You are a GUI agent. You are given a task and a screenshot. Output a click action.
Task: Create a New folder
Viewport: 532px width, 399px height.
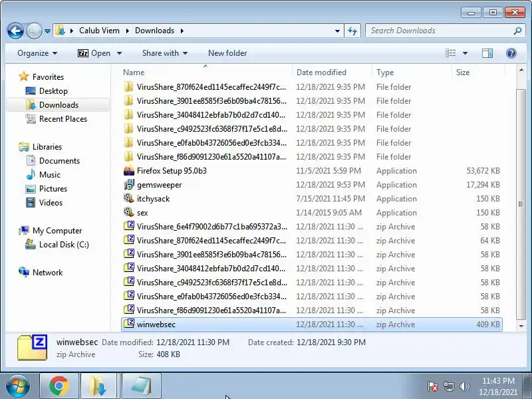227,53
